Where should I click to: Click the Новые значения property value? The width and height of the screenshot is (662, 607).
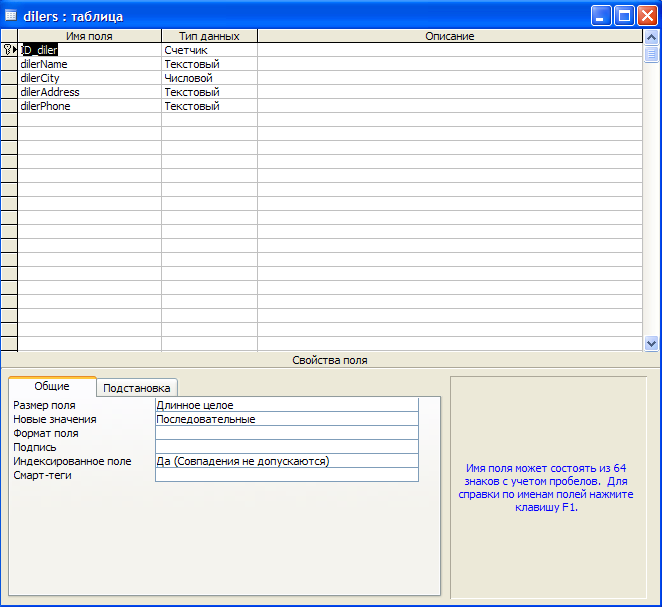286,419
